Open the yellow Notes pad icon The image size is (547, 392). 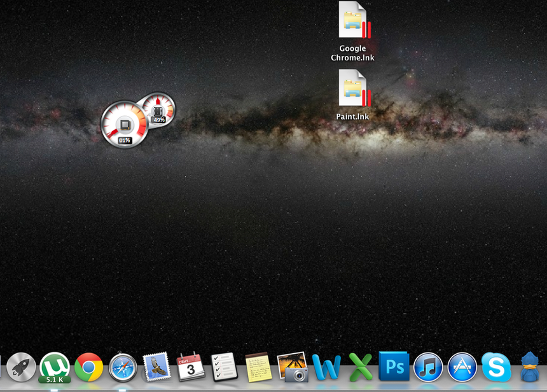(x=258, y=367)
